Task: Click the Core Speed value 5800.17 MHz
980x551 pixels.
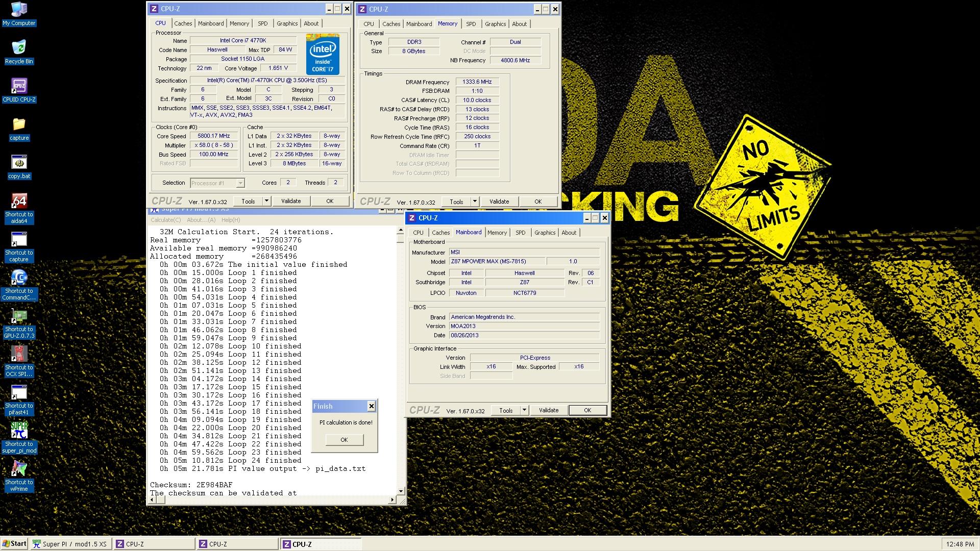Action: pyautogui.click(x=214, y=136)
